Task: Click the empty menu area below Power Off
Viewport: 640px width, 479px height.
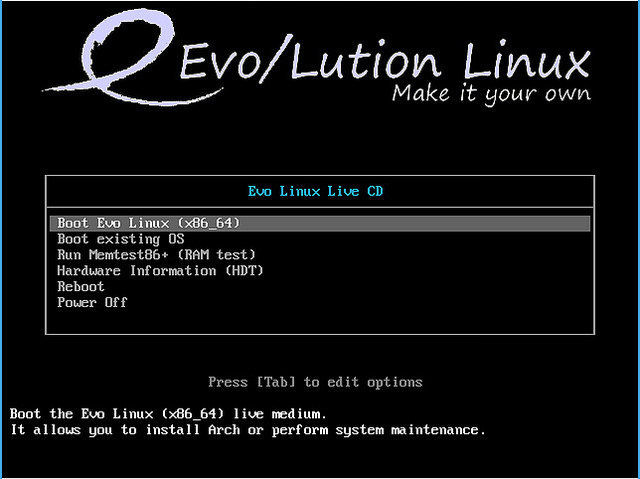Action: tap(319, 322)
